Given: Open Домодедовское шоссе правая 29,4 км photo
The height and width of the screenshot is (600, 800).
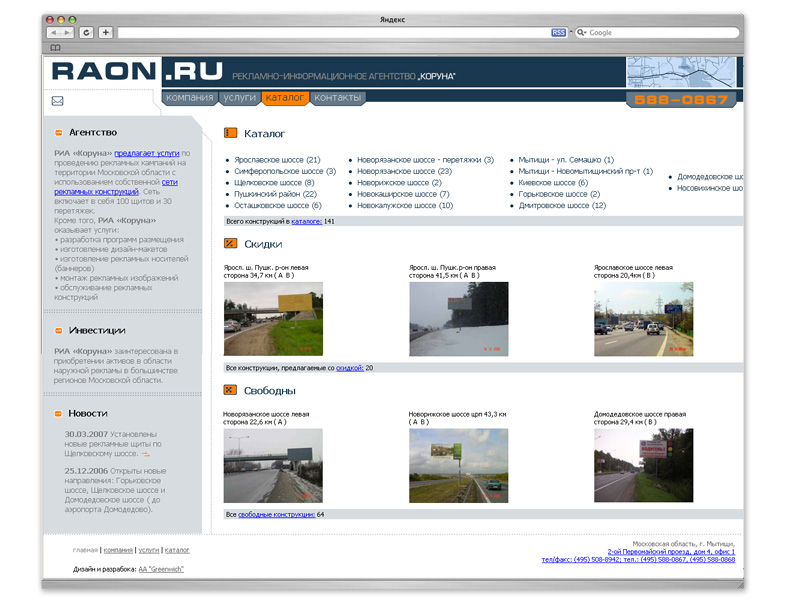Looking at the screenshot, I should click(x=643, y=465).
